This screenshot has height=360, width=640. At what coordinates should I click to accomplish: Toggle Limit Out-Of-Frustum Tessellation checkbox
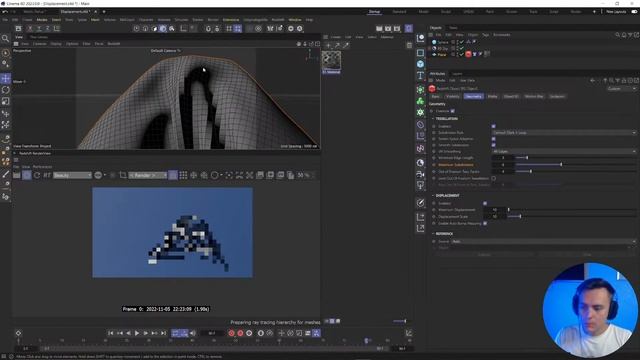point(493,178)
